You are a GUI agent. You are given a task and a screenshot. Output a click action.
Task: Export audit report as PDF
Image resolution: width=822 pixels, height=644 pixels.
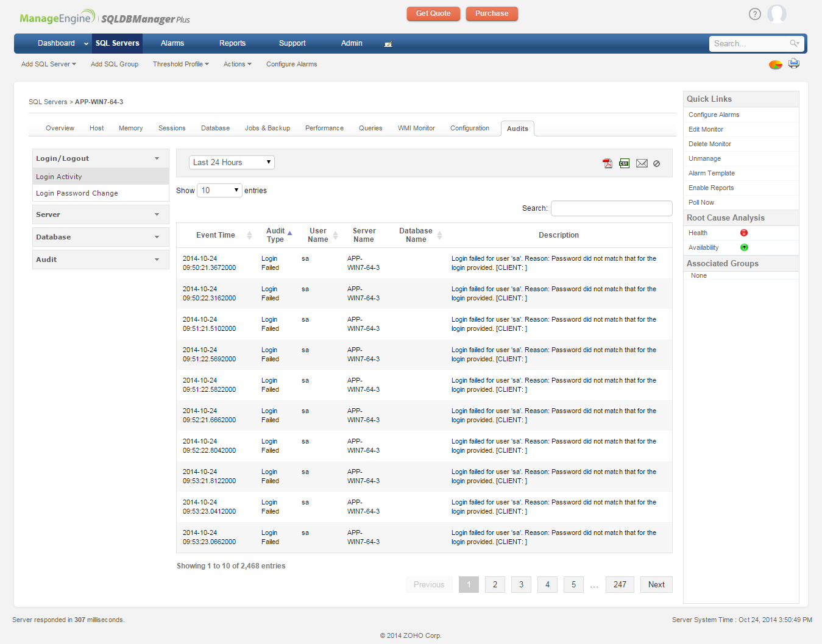point(607,163)
